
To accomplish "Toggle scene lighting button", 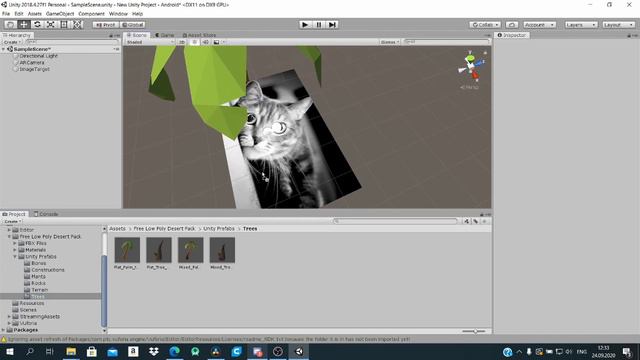I will click(x=194, y=42).
